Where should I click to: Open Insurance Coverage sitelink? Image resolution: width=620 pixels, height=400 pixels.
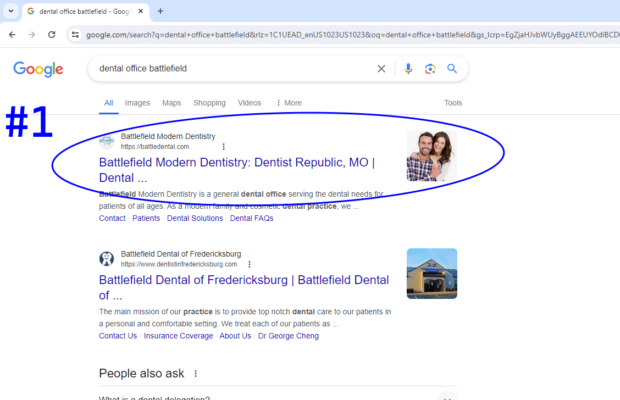178,336
